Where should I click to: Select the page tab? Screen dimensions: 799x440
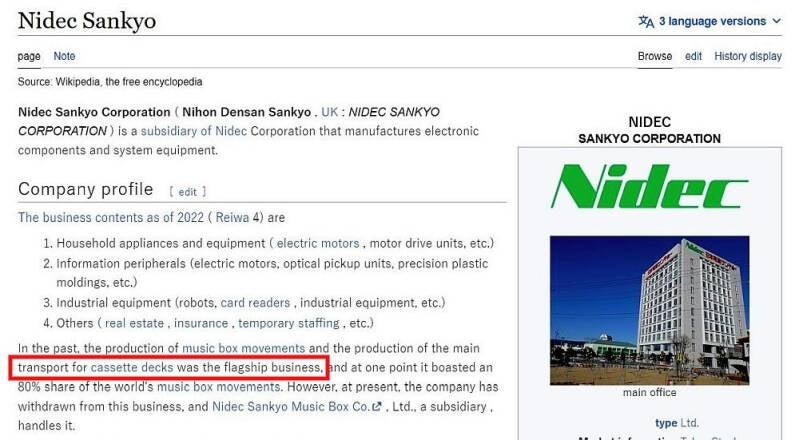coord(29,56)
